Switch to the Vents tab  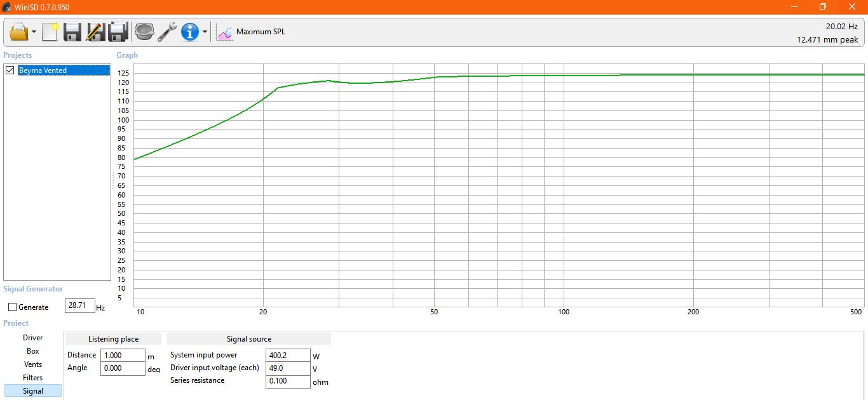[x=33, y=364]
